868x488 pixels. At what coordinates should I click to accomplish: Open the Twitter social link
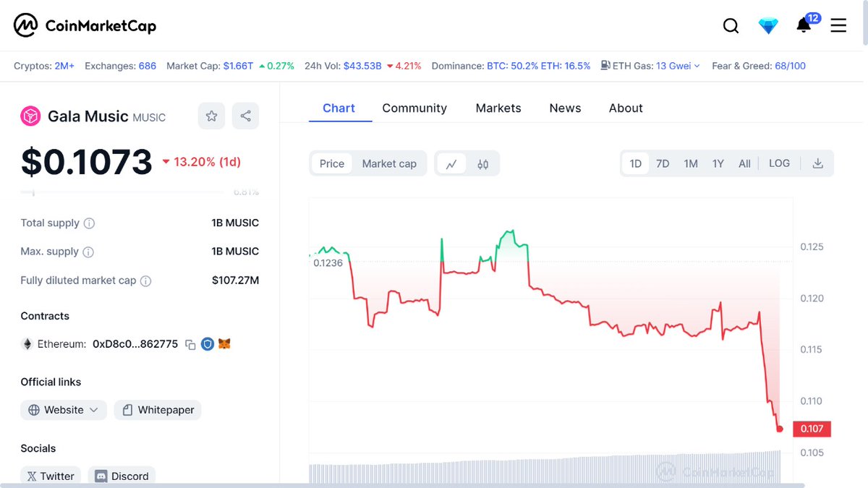click(x=51, y=476)
